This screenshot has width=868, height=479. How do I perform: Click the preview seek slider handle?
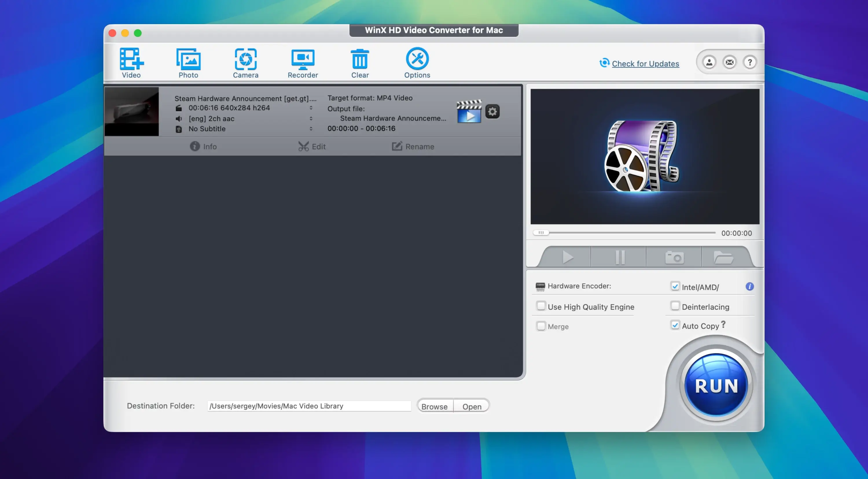(541, 233)
